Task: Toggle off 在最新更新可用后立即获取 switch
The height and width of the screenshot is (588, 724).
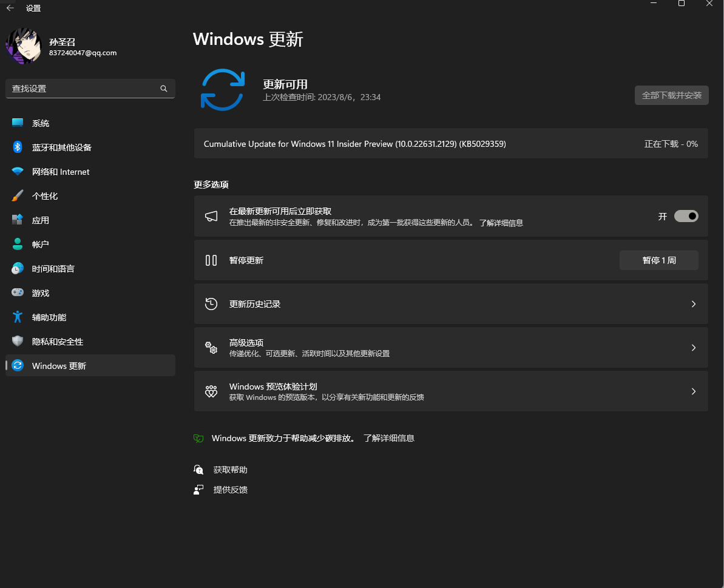Action: coord(686,216)
